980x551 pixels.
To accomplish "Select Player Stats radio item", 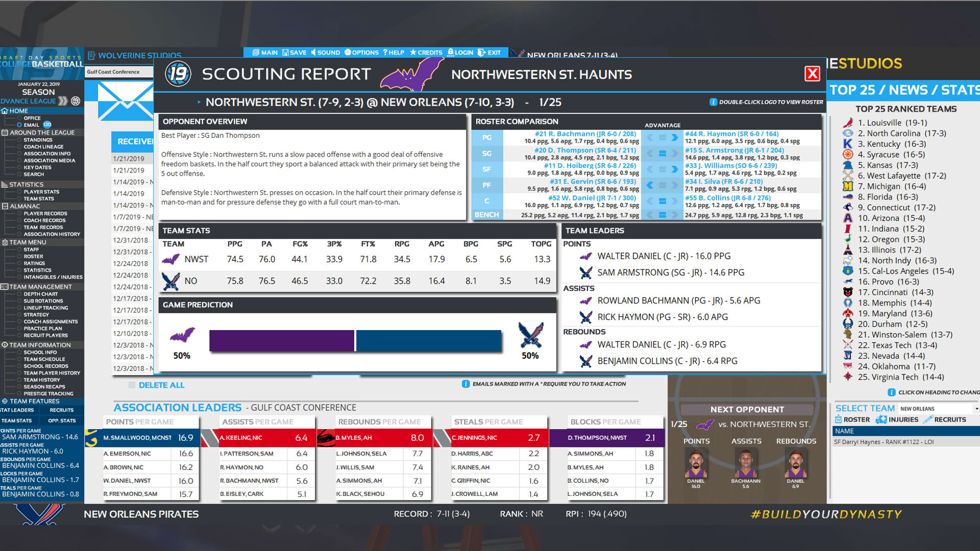I will click(19, 192).
